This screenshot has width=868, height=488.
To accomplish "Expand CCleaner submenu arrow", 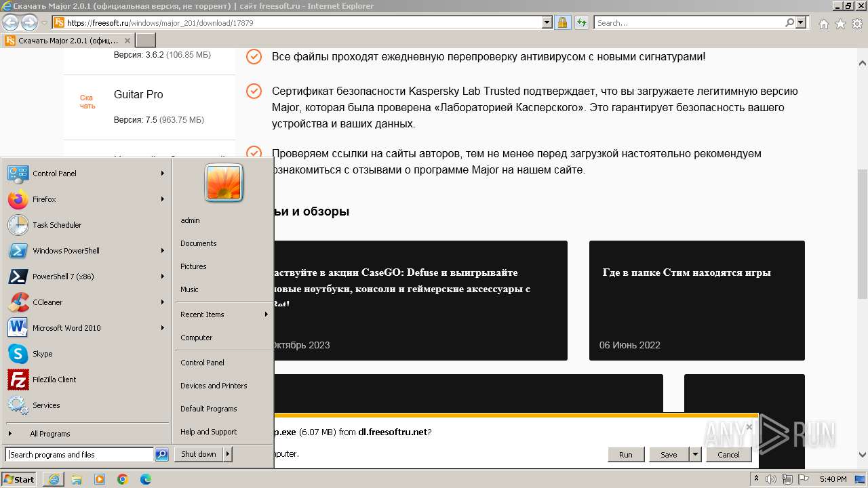I will [163, 302].
